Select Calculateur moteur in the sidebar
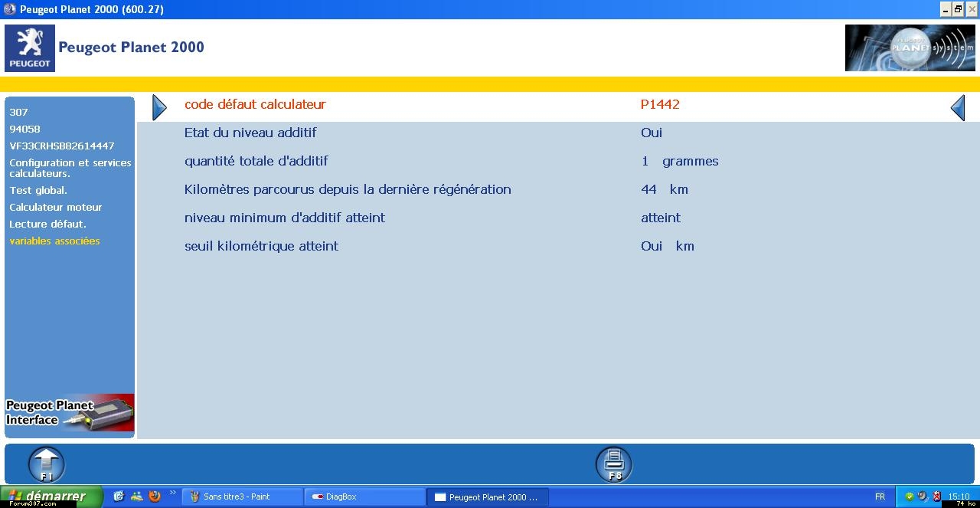 coord(55,207)
